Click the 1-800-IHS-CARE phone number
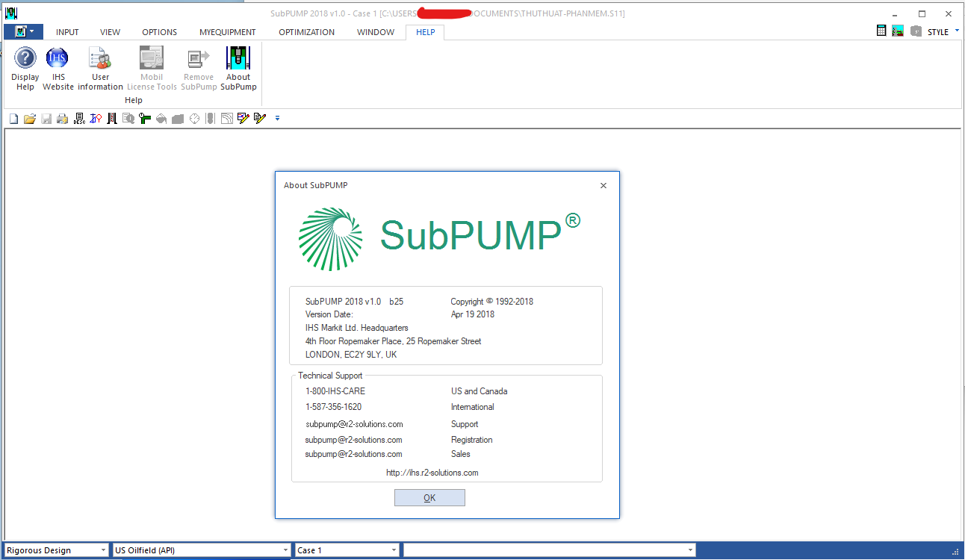This screenshot has height=560, width=965. 335,391
